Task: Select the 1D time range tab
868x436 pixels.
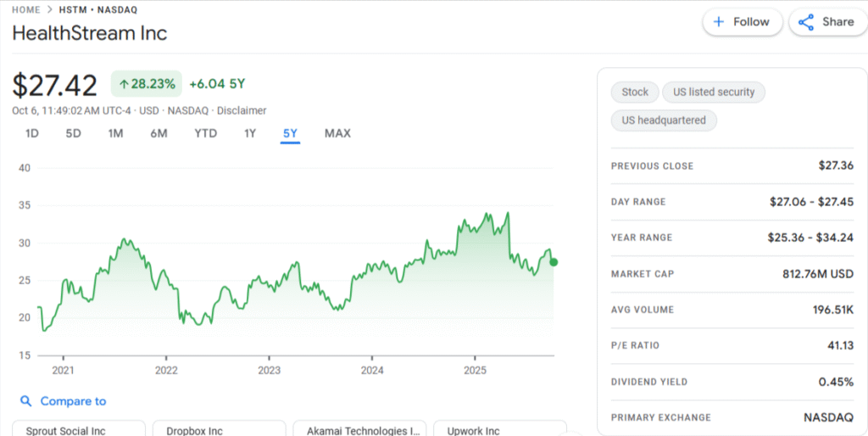Action: coord(32,133)
